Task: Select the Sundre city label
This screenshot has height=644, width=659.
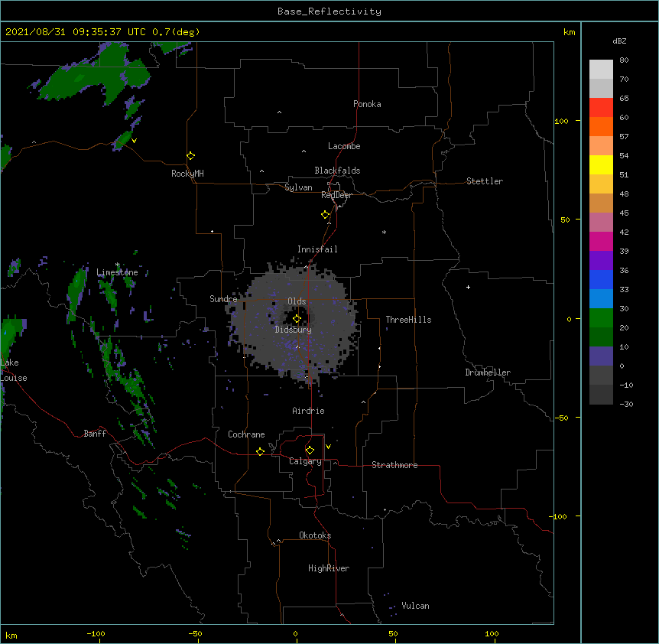Action: pyautogui.click(x=223, y=299)
